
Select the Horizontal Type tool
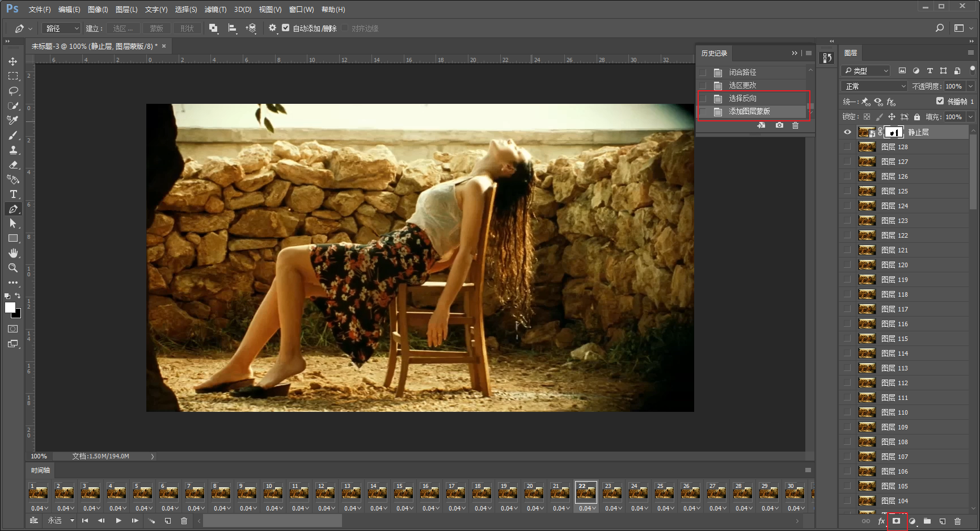[13, 194]
